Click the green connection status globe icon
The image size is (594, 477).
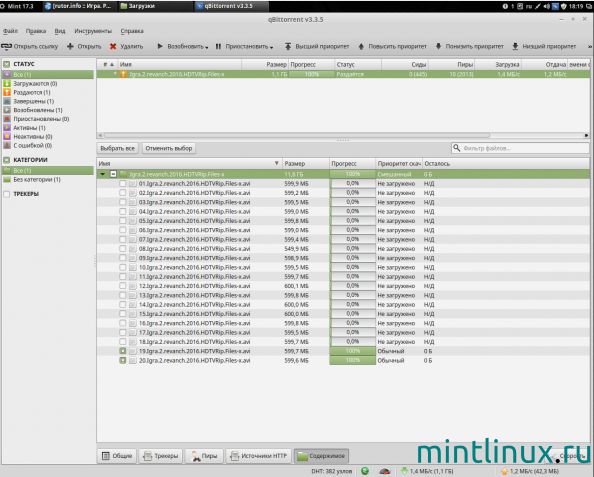(365, 471)
